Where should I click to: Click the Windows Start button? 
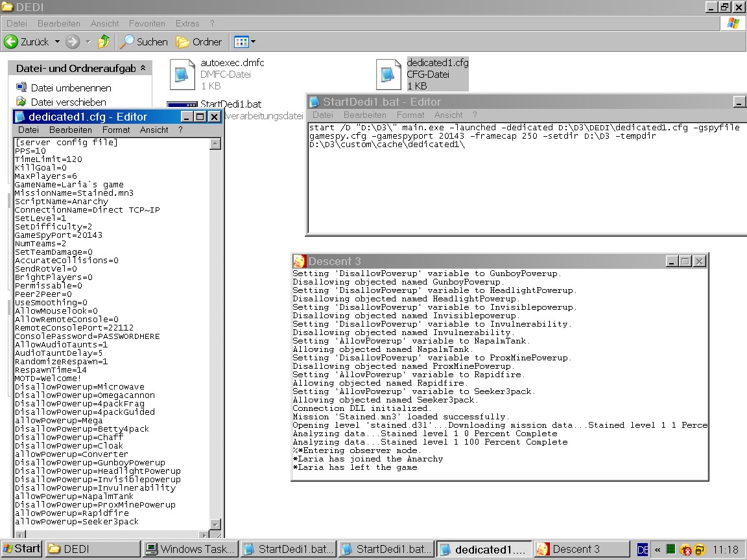(x=21, y=549)
